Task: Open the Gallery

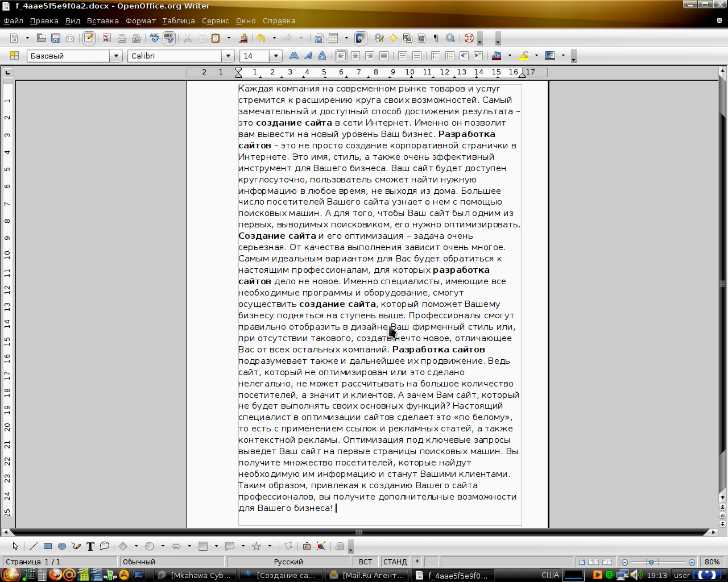Action: 408,38
